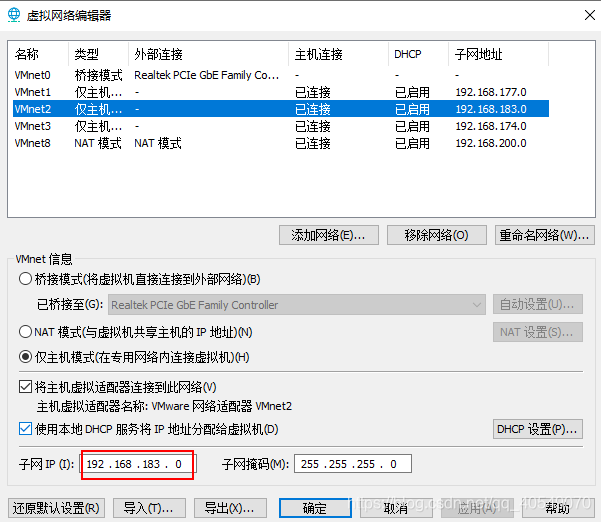601x522 pixels.
Task: Click subnet address 192.168.174.0
Action: [491, 126]
